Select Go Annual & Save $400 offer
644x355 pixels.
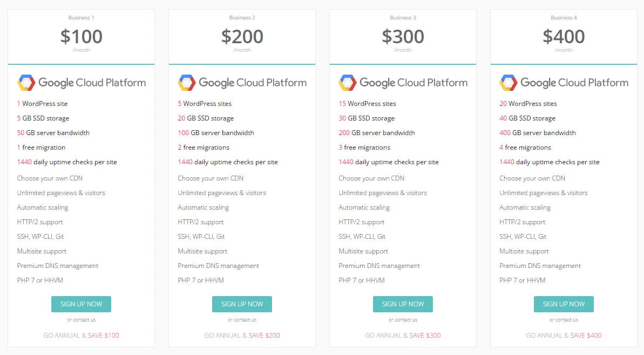564,336
